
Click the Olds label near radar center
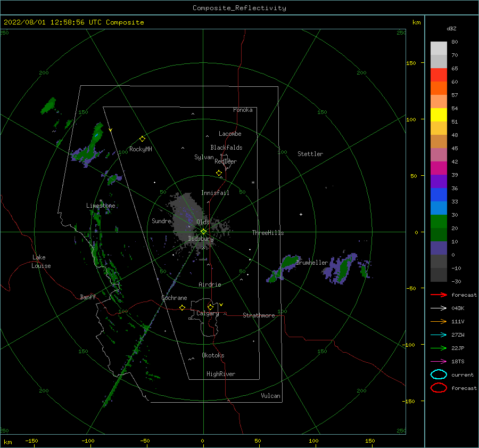pyautogui.click(x=203, y=222)
